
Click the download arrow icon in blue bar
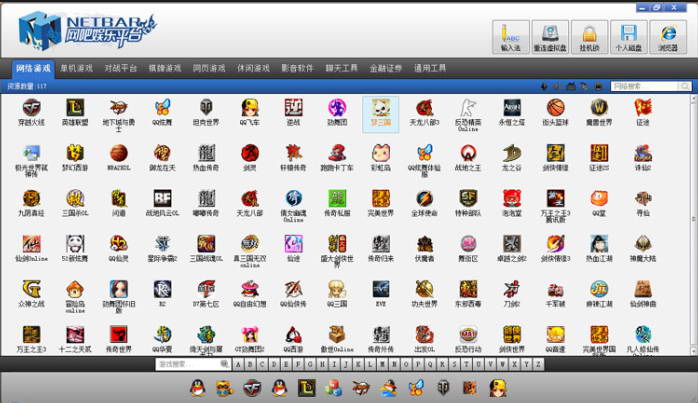point(544,86)
